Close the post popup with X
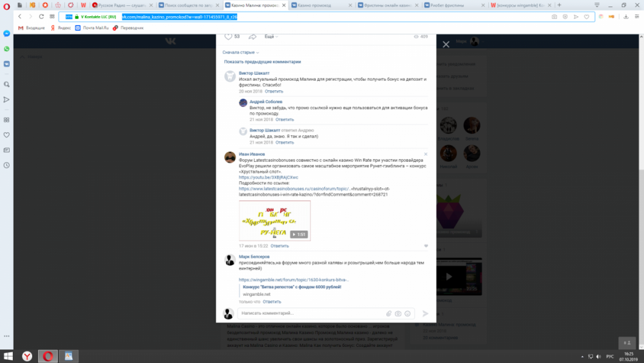The width and height of the screenshot is (644, 363). tap(446, 44)
